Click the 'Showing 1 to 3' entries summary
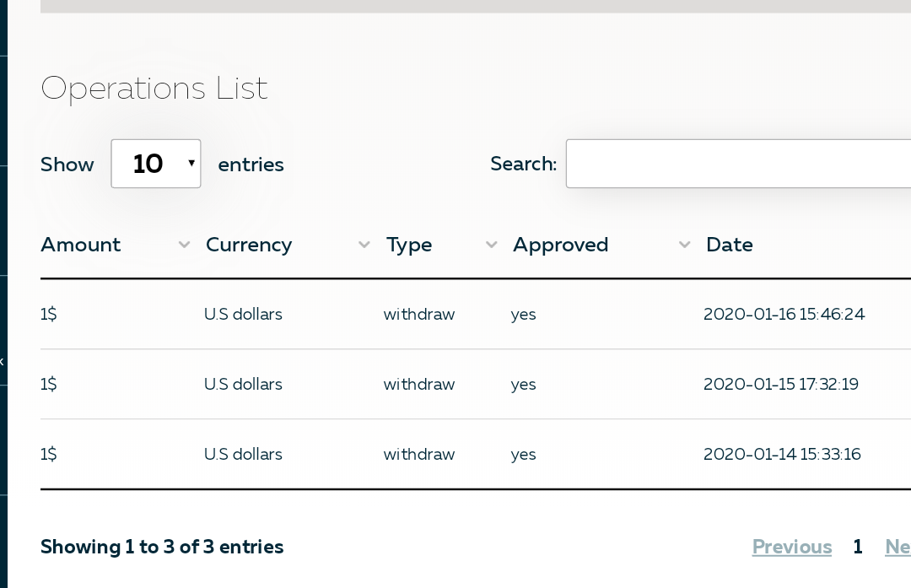Screen dimensions: 911x588 point(162,547)
